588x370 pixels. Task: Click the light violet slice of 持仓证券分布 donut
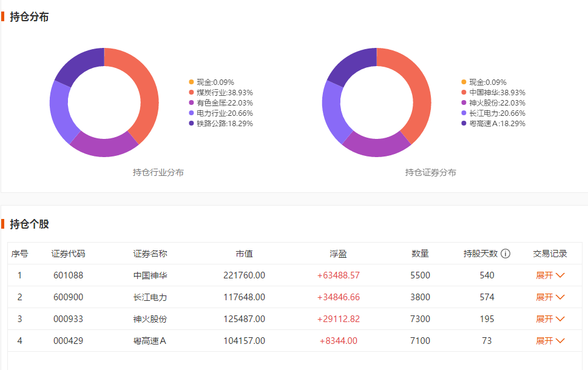333,112
